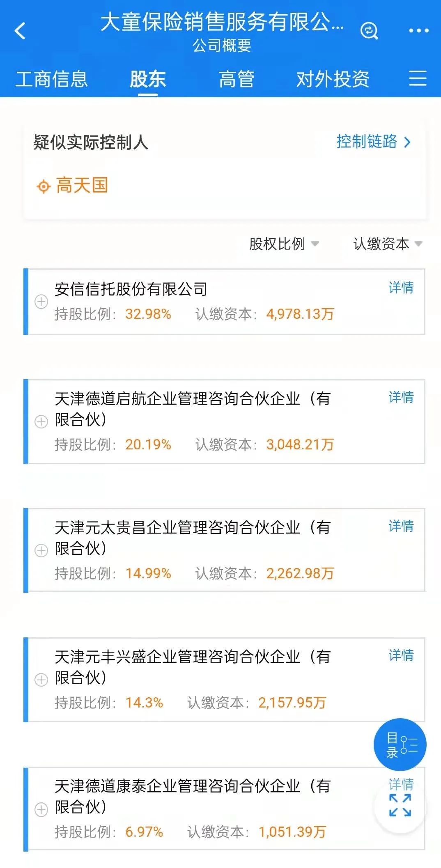This screenshot has width=441, height=868.
Task: Open 详情 for 安信信托股份有限公司
Action: click(401, 288)
